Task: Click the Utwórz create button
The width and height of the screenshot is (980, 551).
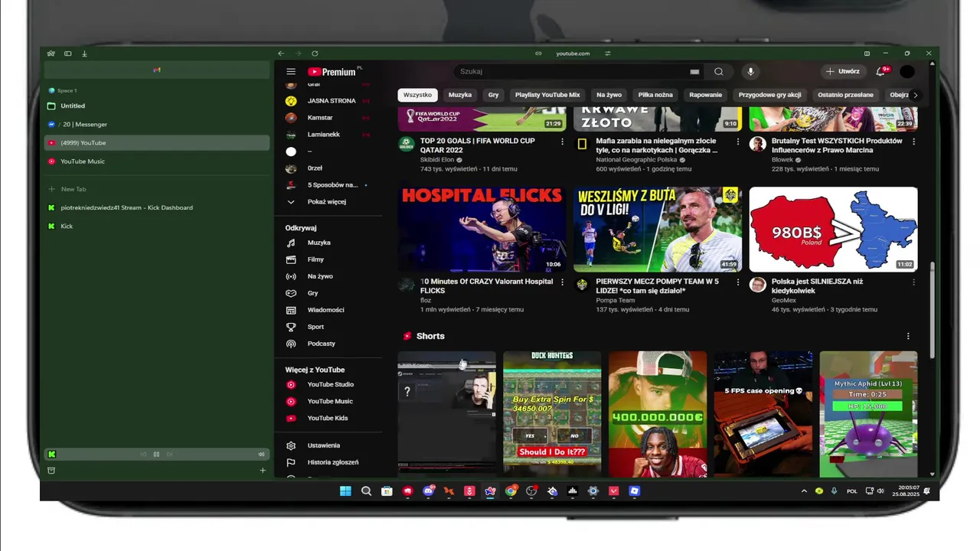Action: coord(842,71)
